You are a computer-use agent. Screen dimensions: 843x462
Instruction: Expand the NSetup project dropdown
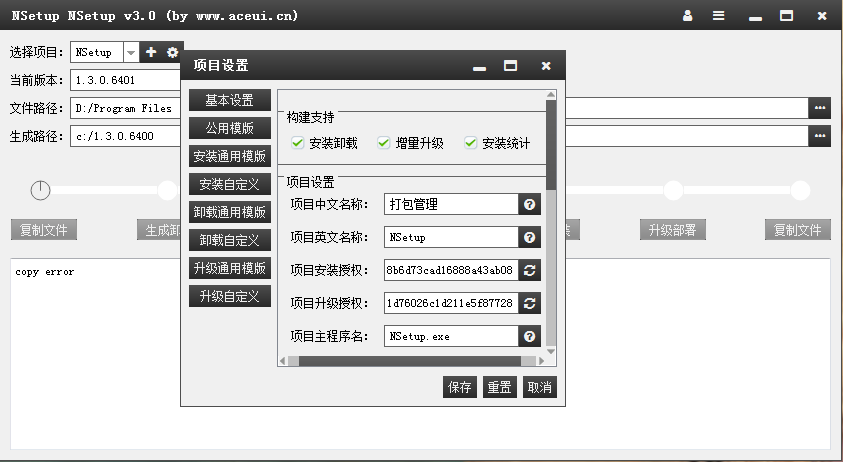[131, 52]
